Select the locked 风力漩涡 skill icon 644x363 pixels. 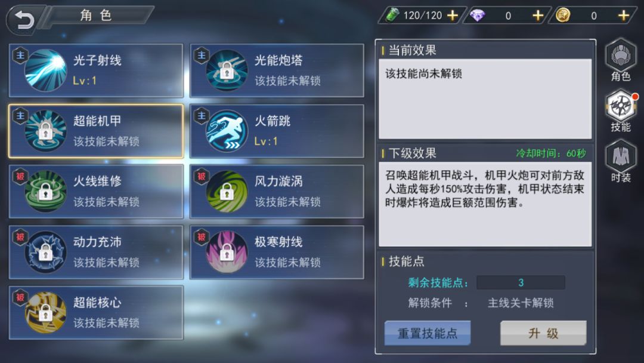point(227,191)
